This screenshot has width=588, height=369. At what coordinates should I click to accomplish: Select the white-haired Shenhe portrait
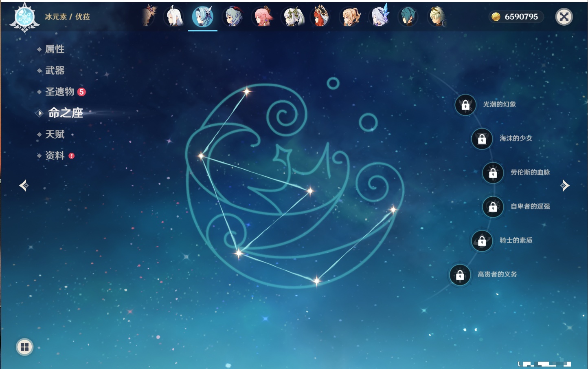pyautogui.click(x=174, y=17)
